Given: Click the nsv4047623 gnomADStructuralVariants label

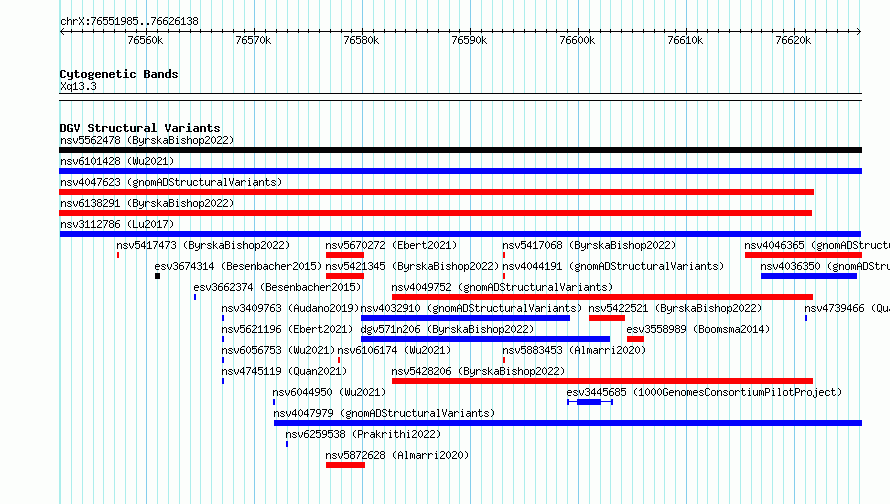Looking at the screenshot, I should click(x=171, y=182).
